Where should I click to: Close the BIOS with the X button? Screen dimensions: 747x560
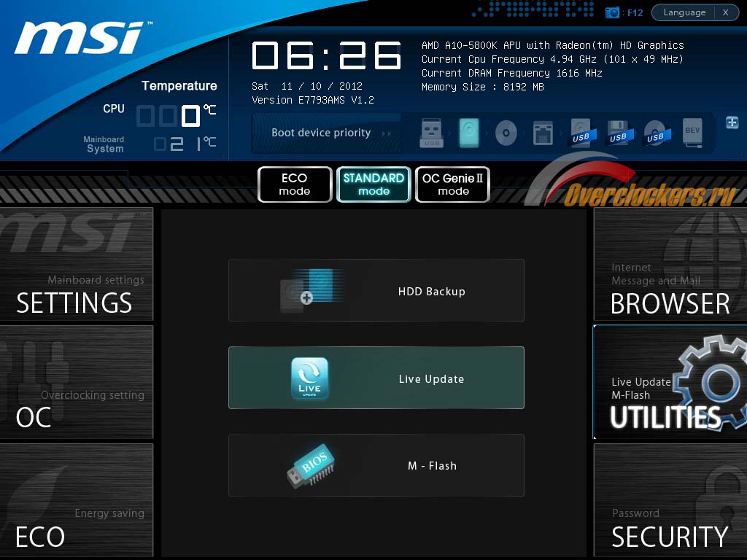[x=726, y=12]
